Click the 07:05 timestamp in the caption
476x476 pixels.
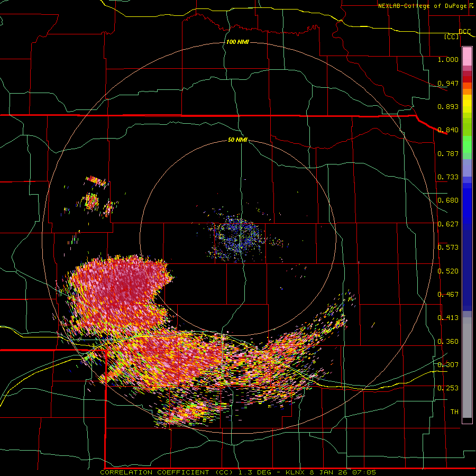tap(364, 472)
